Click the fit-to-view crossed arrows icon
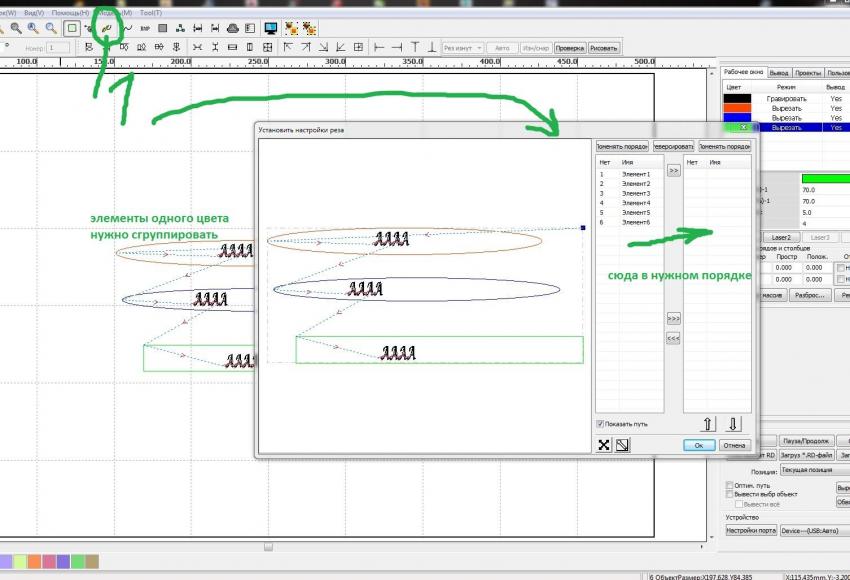The image size is (850, 580). tap(603, 445)
